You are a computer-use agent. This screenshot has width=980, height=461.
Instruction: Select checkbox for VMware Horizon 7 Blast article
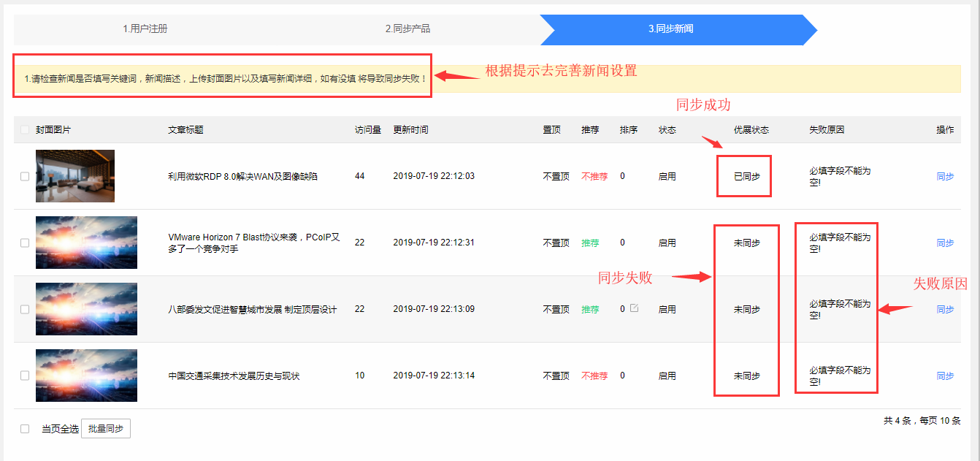coord(25,243)
